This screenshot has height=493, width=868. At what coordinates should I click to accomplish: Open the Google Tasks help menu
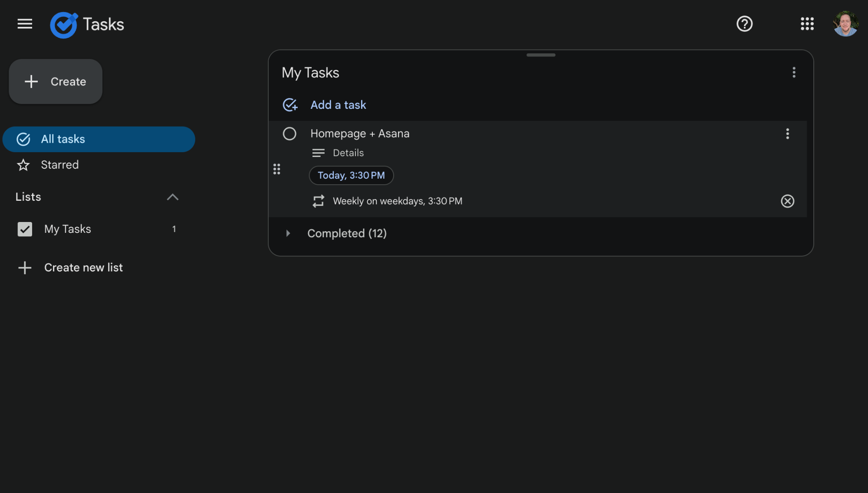[x=744, y=24]
